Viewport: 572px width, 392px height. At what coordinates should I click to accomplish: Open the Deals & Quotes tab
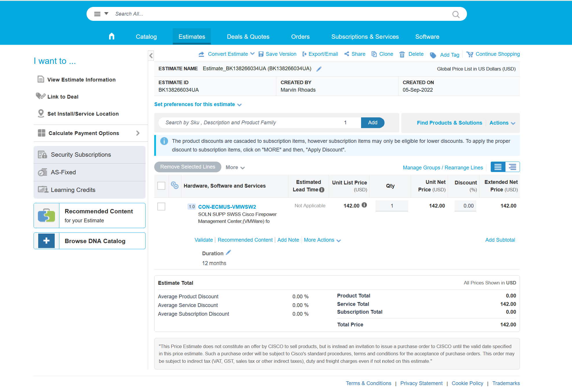(248, 37)
